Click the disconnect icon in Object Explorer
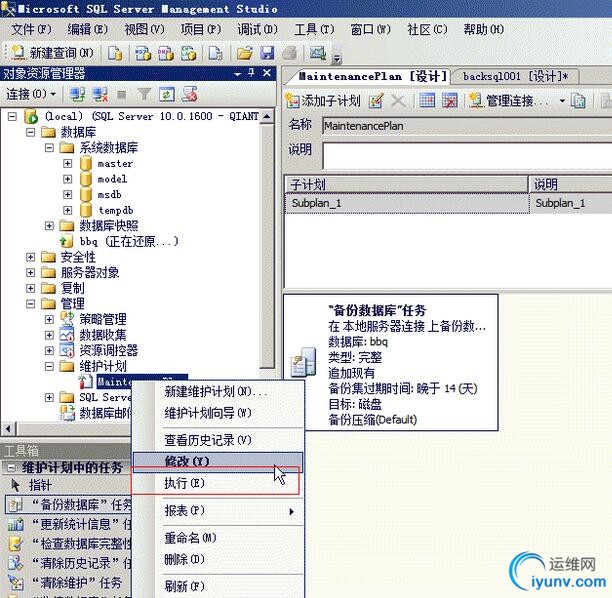The width and height of the screenshot is (612, 598). click(x=100, y=94)
